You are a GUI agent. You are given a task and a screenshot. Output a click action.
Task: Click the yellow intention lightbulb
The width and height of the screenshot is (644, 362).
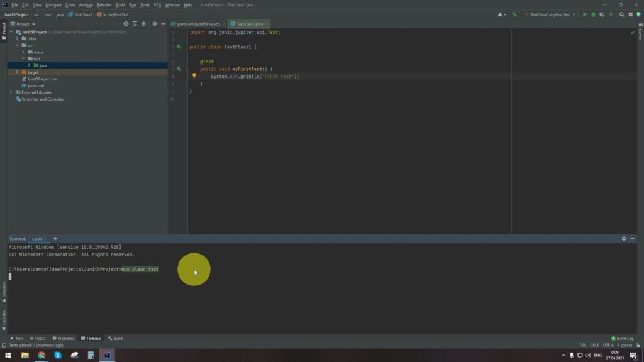pos(194,75)
